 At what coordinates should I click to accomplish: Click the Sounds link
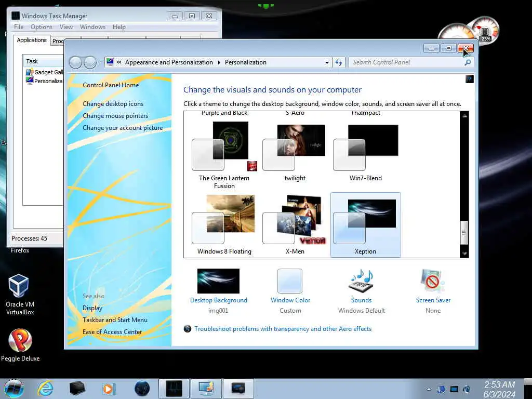[362, 300]
